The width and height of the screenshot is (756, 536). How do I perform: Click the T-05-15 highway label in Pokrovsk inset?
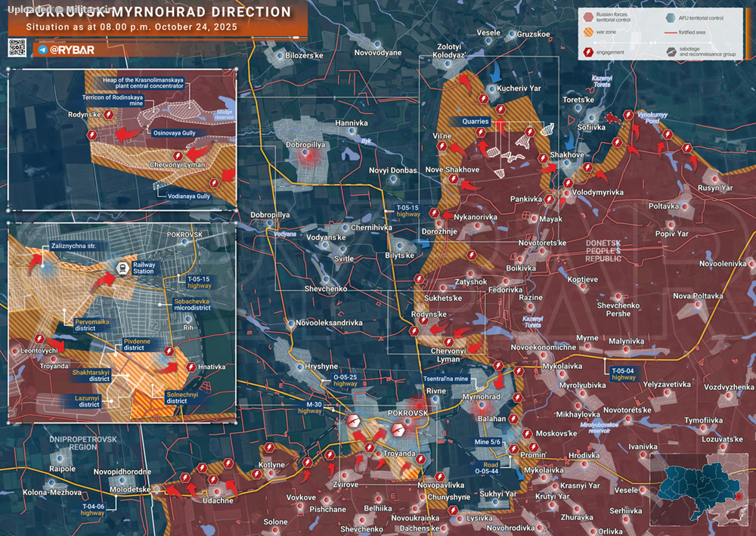pos(200,282)
